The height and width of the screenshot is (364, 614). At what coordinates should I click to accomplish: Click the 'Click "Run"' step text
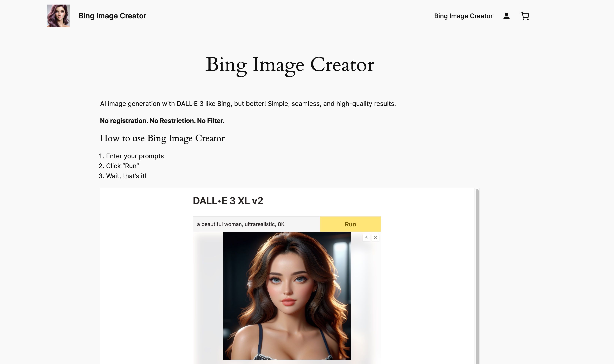tap(122, 166)
